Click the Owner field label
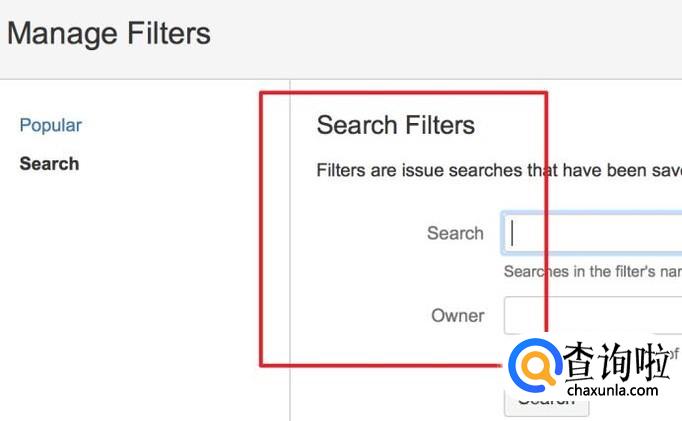 click(458, 315)
